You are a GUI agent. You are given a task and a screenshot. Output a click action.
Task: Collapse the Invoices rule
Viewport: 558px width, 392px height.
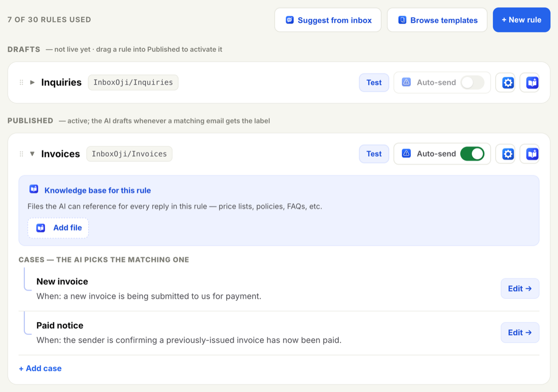click(32, 154)
